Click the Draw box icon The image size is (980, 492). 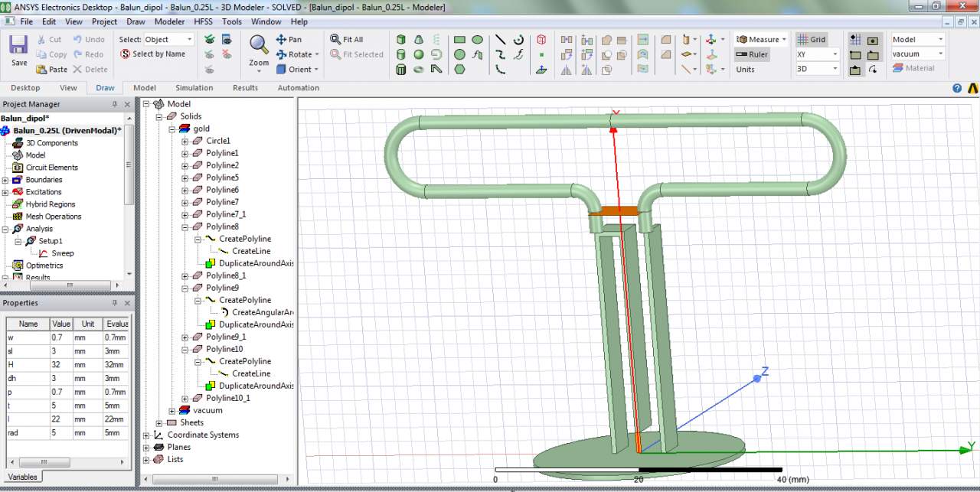click(x=401, y=40)
